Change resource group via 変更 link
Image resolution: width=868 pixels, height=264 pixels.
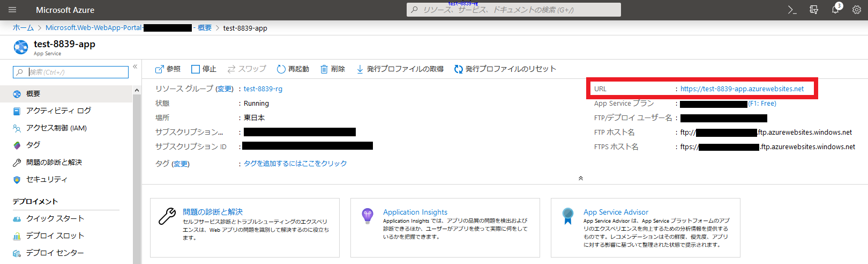225,89
